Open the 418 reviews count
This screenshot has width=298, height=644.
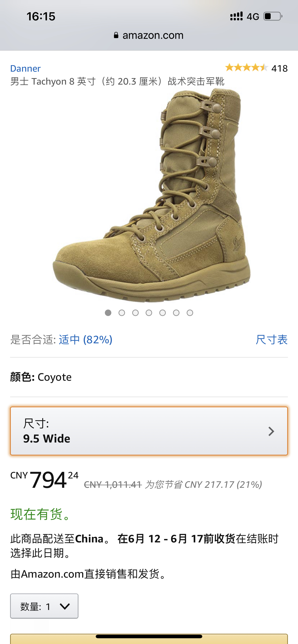[x=280, y=69]
